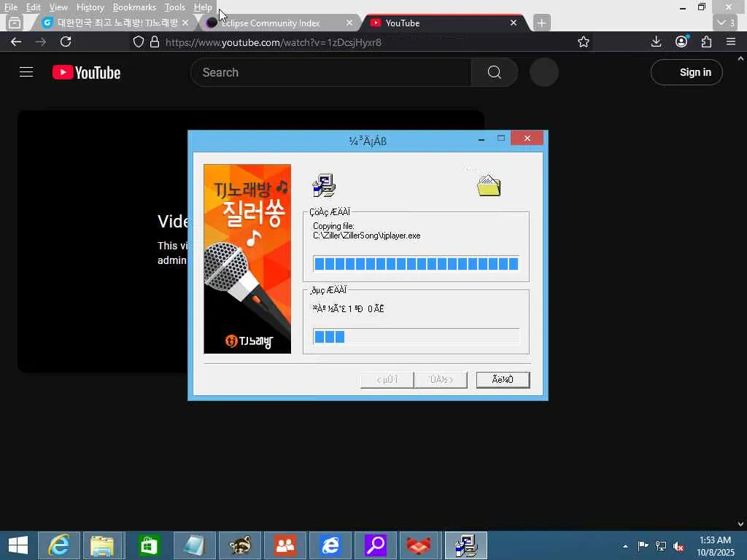Minimize the installer dialog
The width and height of the screenshot is (747, 560).
481,139
